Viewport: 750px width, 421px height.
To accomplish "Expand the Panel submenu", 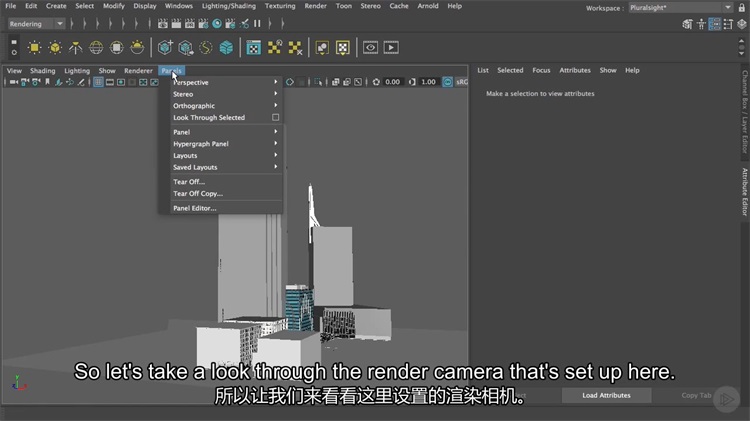I will [225, 132].
